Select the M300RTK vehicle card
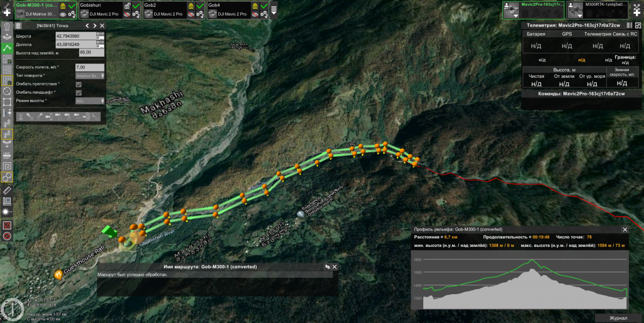 tap(596, 9)
